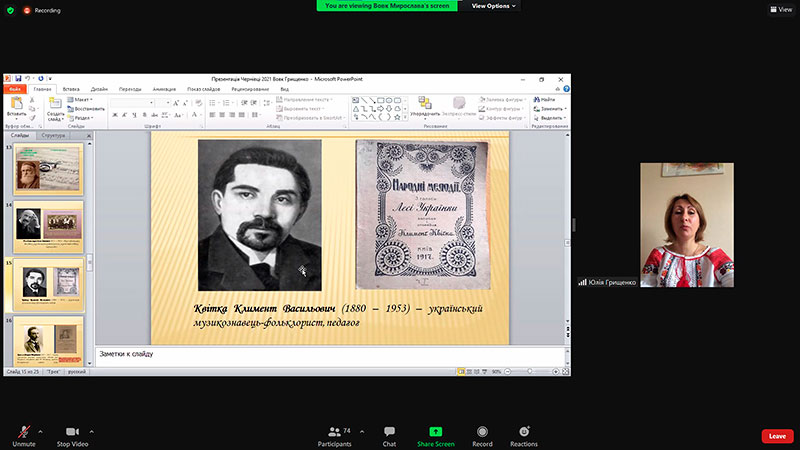Viewport: 800px width, 450px height.
Task: Select the red Файл tab in PowerPoint
Action: pyautogui.click(x=15, y=89)
